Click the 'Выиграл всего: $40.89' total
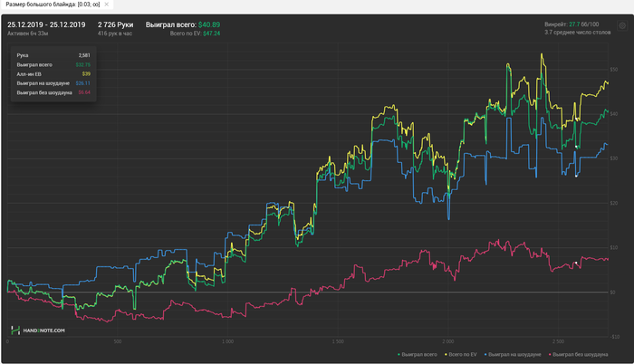 tap(183, 24)
